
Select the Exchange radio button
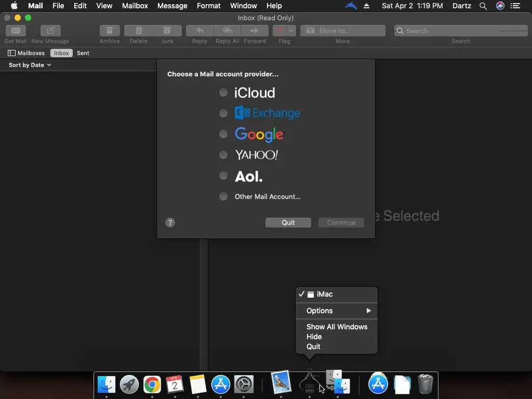pyautogui.click(x=223, y=113)
